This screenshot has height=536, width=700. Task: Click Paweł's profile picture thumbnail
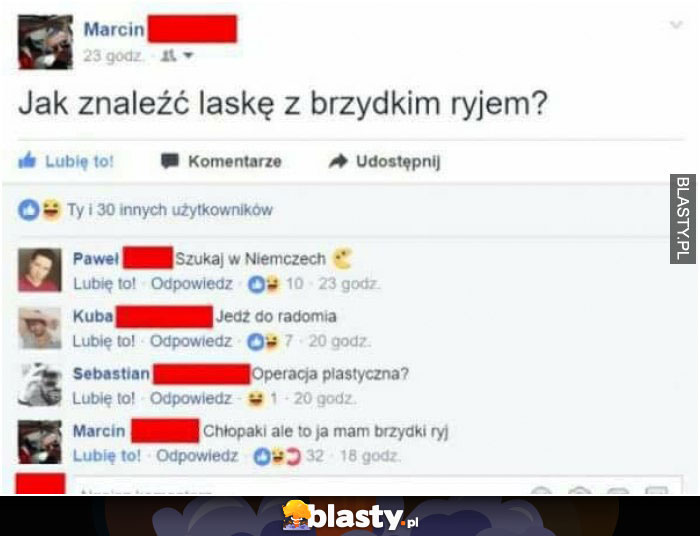click(40, 270)
